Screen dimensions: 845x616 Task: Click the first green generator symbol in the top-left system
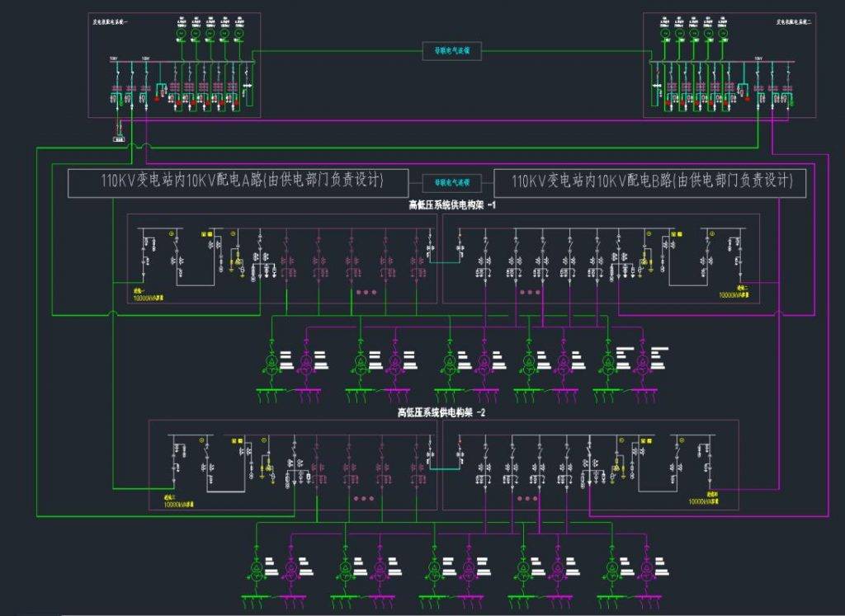point(182,33)
